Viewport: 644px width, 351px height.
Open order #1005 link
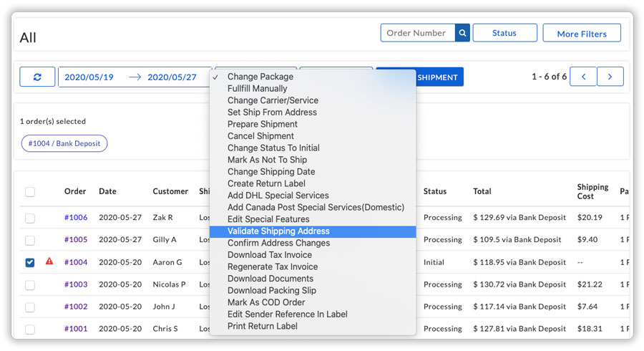point(76,240)
